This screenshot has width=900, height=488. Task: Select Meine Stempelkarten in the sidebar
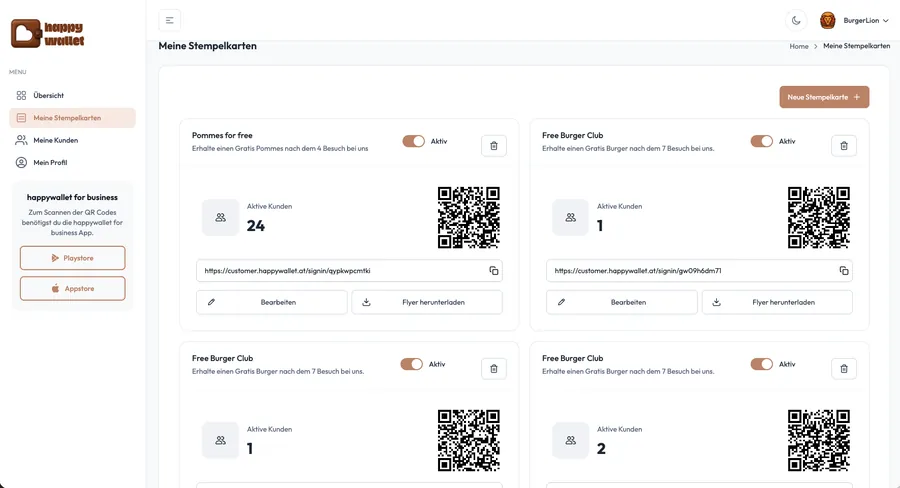point(72,118)
